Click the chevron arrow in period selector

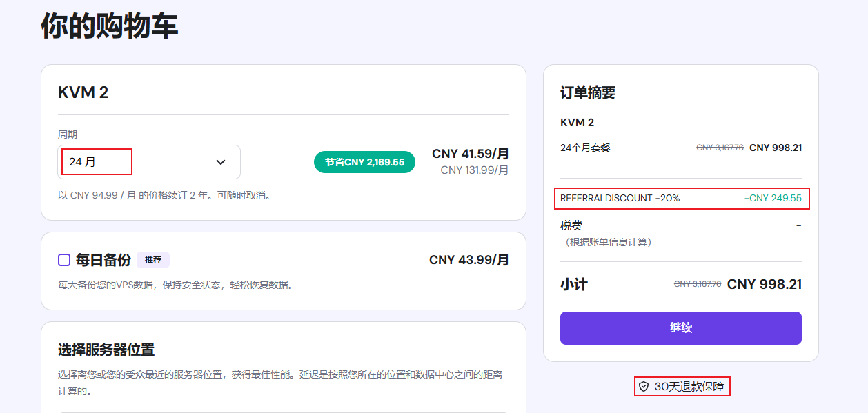[221, 162]
